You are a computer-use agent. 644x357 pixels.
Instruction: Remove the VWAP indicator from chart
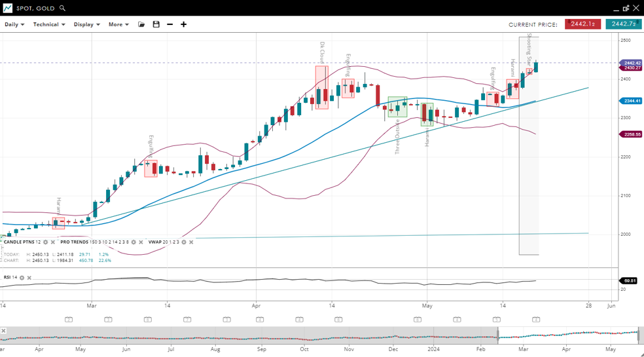point(191,242)
